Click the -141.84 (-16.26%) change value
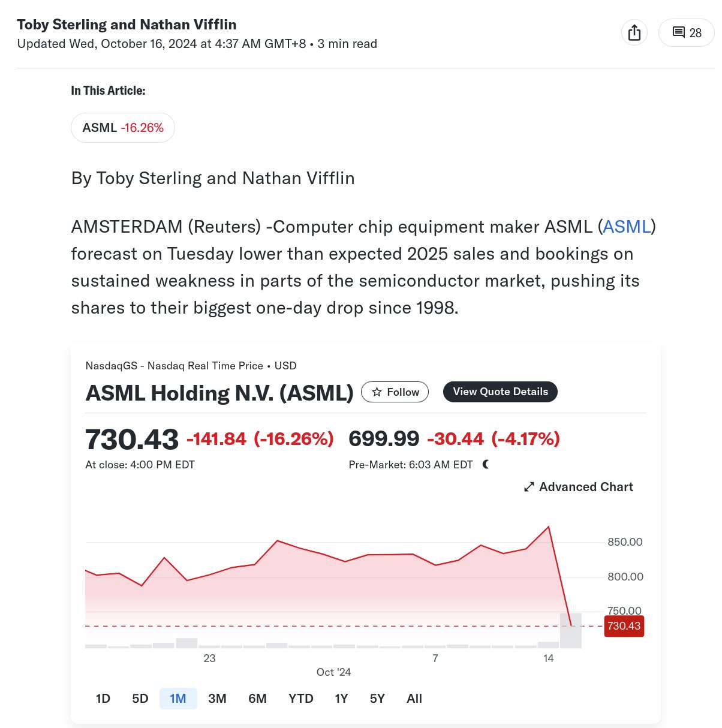 [x=260, y=439]
